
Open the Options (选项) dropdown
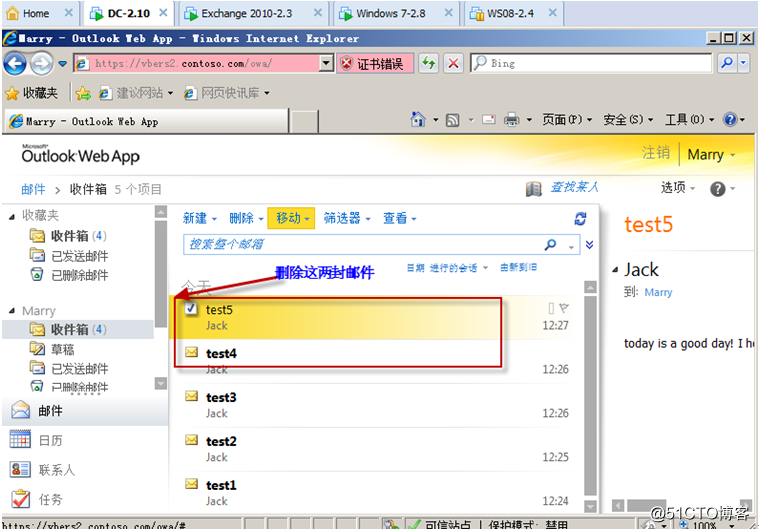678,188
